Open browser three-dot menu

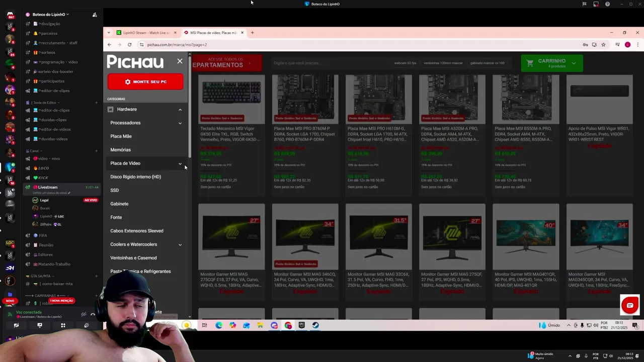(637, 45)
